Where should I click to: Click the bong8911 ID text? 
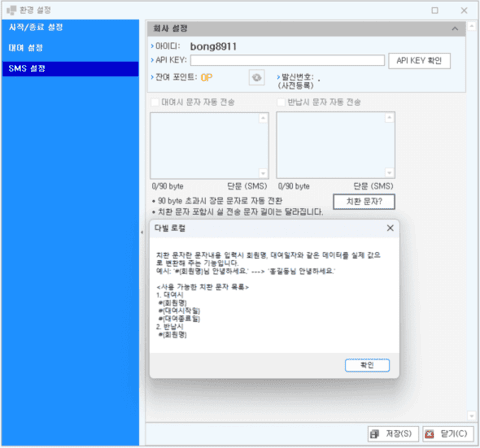click(213, 47)
